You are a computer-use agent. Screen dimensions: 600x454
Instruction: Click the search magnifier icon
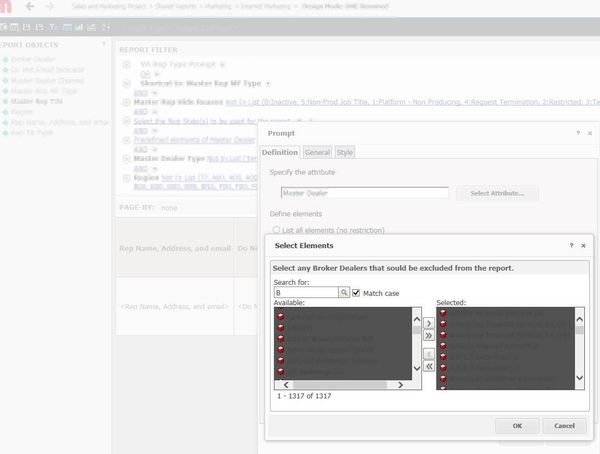(344, 292)
